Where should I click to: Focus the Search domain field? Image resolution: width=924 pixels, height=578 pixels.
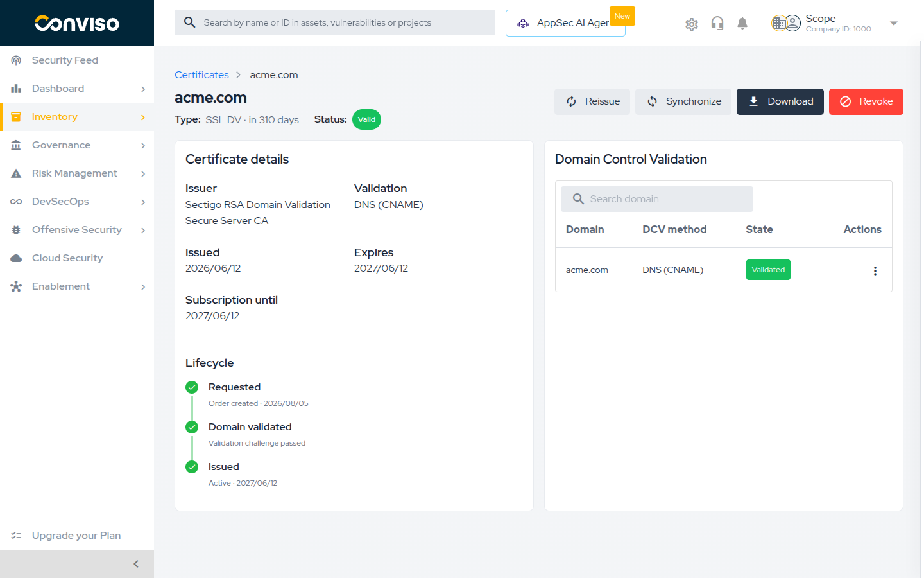(657, 199)
